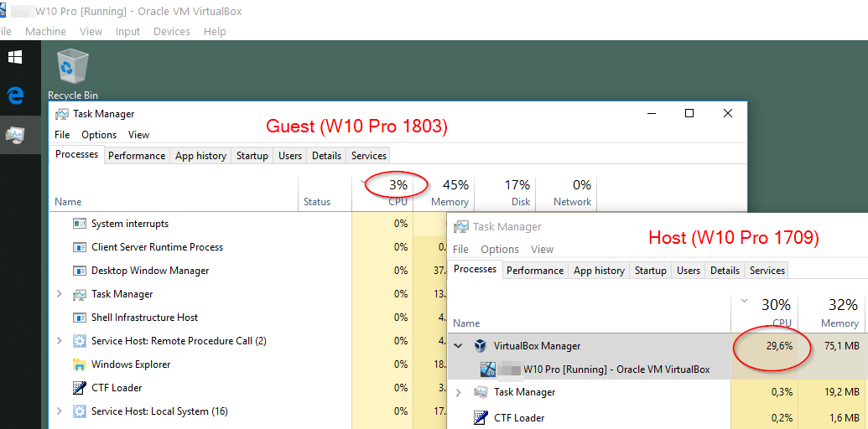The image size is (868, 429).
Task: Click host Task Manager process row icon
Action: click(x=480, y=392)
